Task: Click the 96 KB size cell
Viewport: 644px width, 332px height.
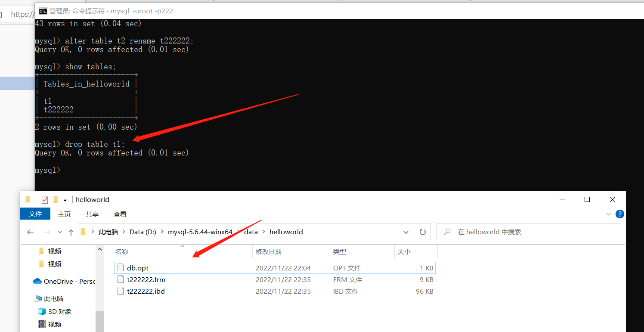Action: point(424,291)
